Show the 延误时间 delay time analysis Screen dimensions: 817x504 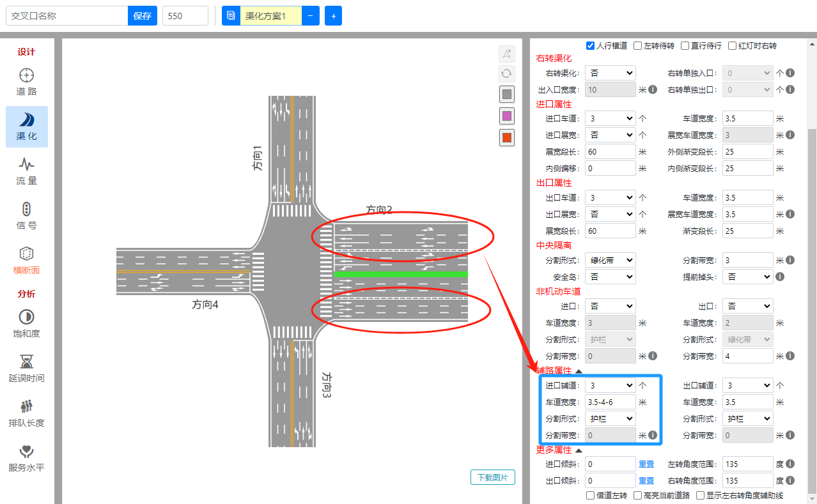[x=27, y=368]
